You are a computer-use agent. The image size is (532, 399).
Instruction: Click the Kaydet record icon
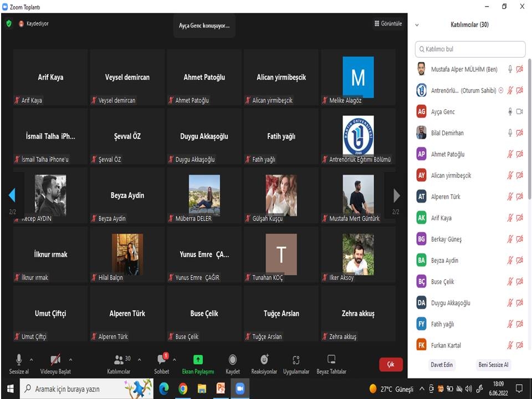tap(233, 360)
